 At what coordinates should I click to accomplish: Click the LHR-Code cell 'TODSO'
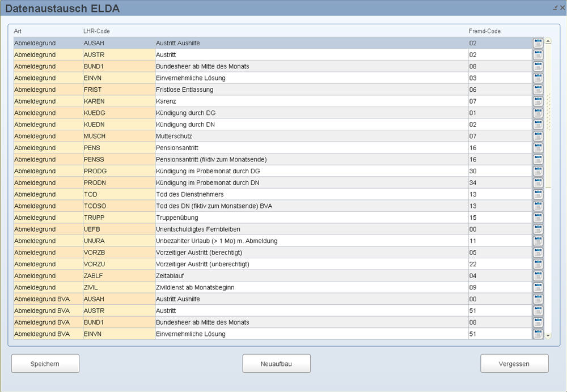[x=119, y=206]
